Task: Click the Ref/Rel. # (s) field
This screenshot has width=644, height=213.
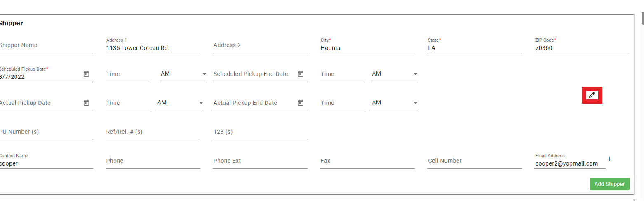Action: tap(153, 132)
